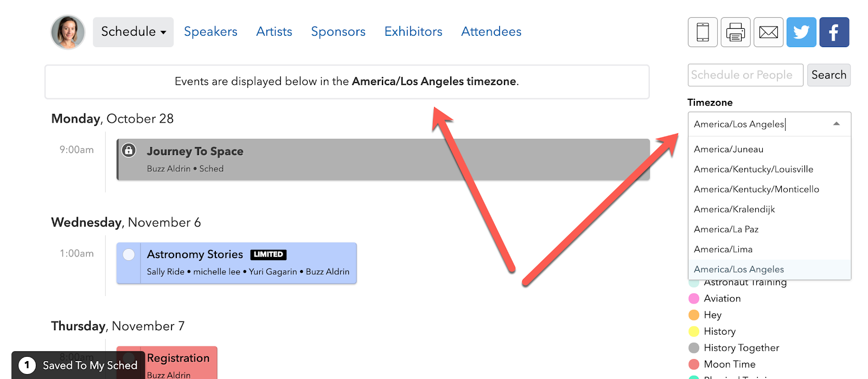This screenshot has height=379, width=868.
Task: Click the email envelope icon
Action: tap(768, 32)
